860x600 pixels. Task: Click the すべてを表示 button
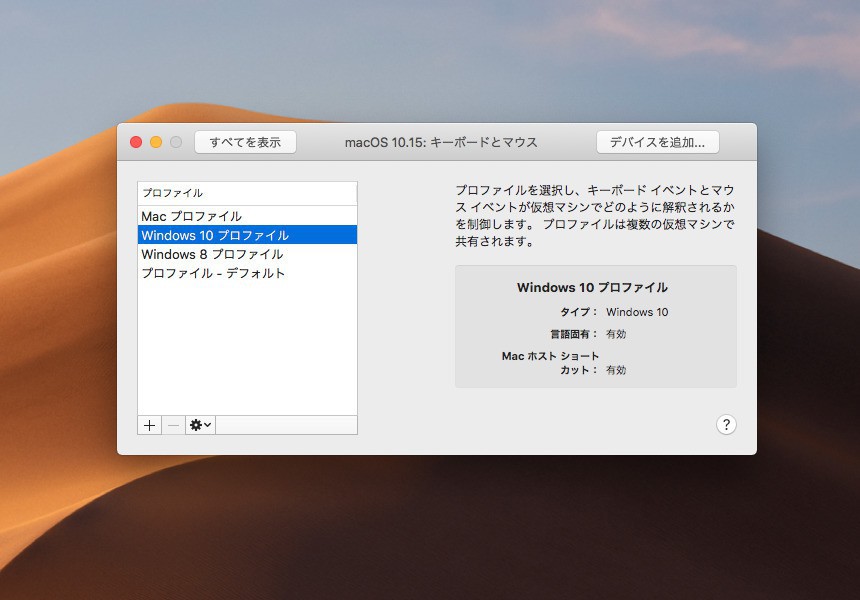click(245, 143)
